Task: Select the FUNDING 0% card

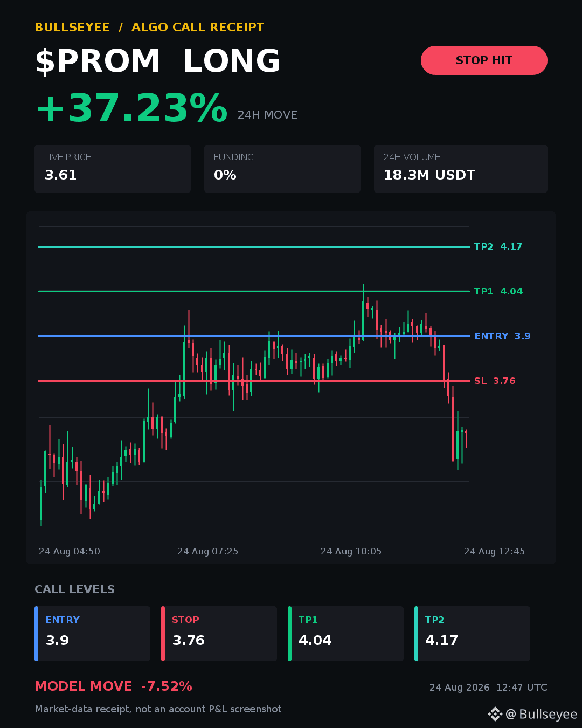Action: pos(282,169)
